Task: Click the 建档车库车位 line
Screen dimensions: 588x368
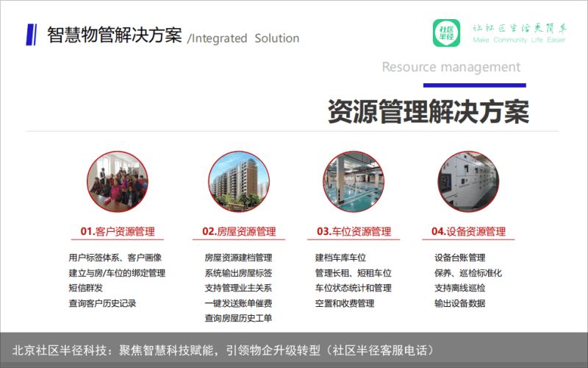Action: tap(340, 258)
